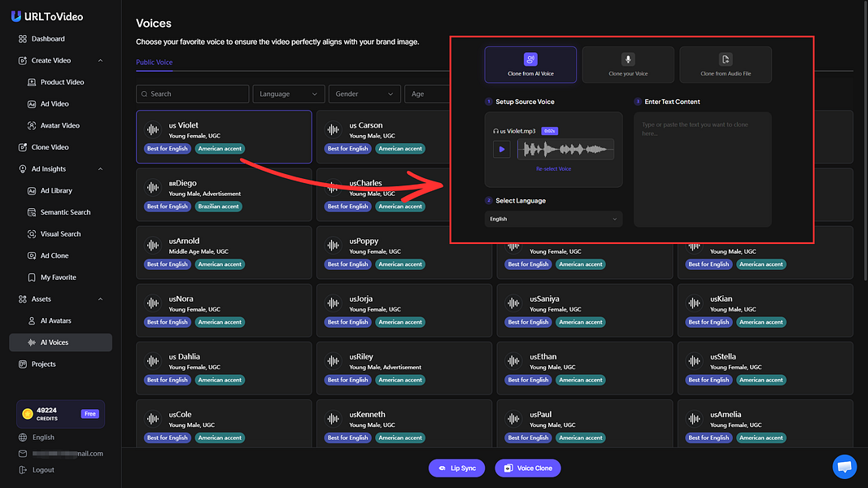Viewport: 868px width, 488px height.
Task: Open My Favorite in the sidebar
Action: tap(58, 277)
